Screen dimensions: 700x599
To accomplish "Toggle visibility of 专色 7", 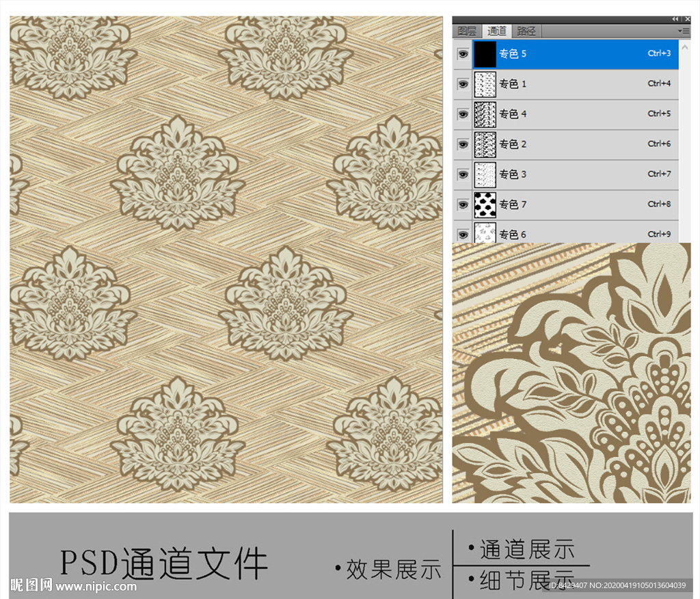I will (463, 204).
